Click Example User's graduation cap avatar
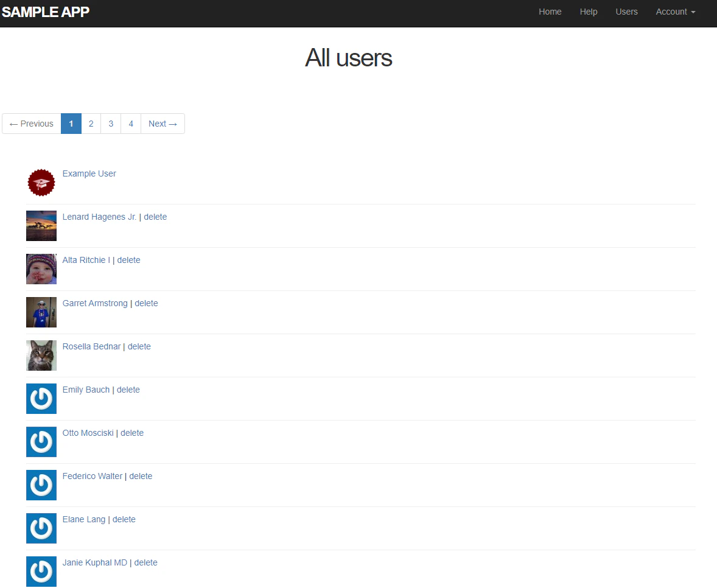This screenshot has height=588, width=717. click(x=41, y=183)
